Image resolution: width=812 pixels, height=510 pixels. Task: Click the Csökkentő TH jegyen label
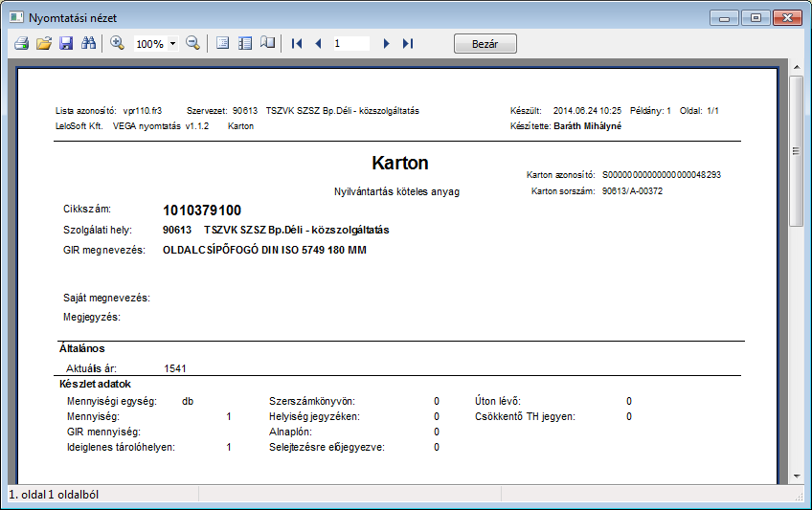(525, 417)
